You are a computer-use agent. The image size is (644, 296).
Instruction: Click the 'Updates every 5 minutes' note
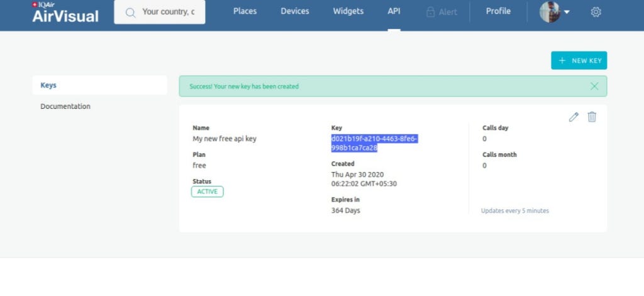(515, 210)
